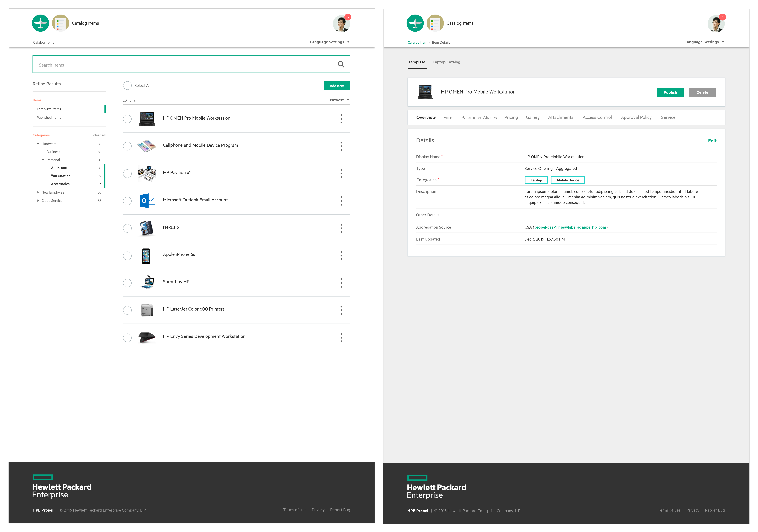Select the Workstation category
The height and width of the screenshot is (532, 758).
click(x=61, y=176)
